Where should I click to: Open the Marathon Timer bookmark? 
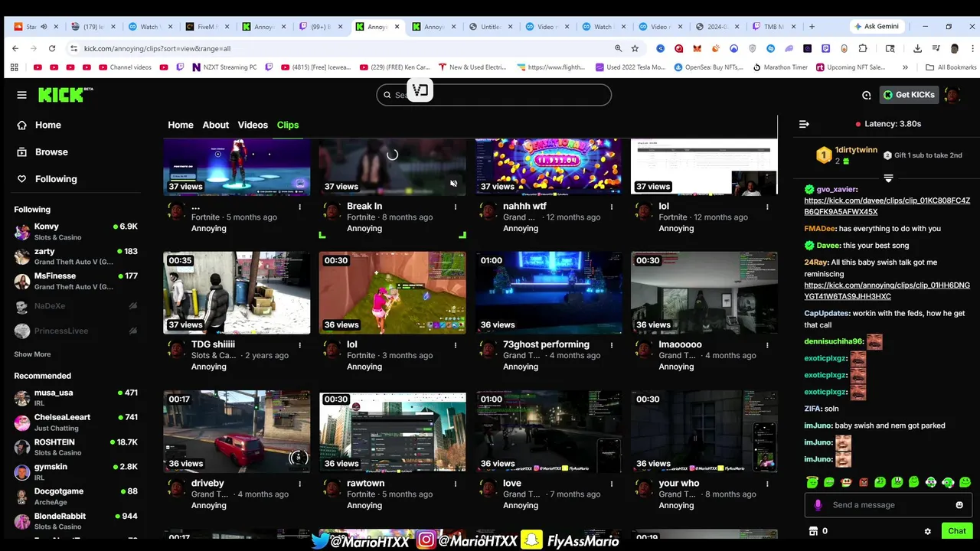pyautogui.click(x=779, y=67)
